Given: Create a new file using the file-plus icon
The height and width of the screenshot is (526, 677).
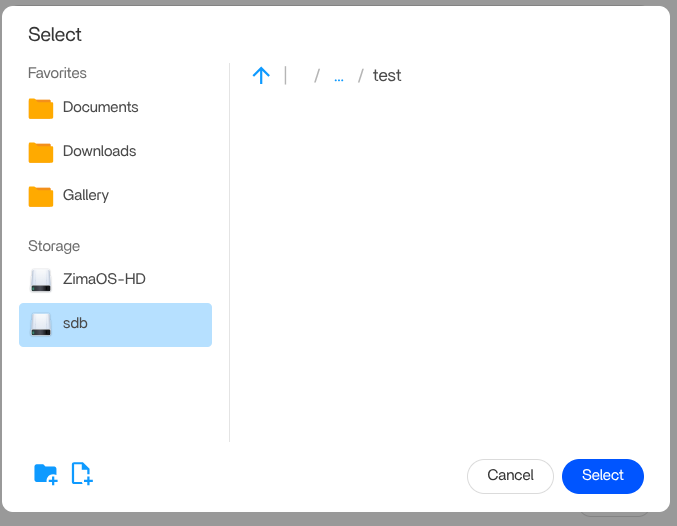Looking at the screenshot, I should [x=82, y=474].
